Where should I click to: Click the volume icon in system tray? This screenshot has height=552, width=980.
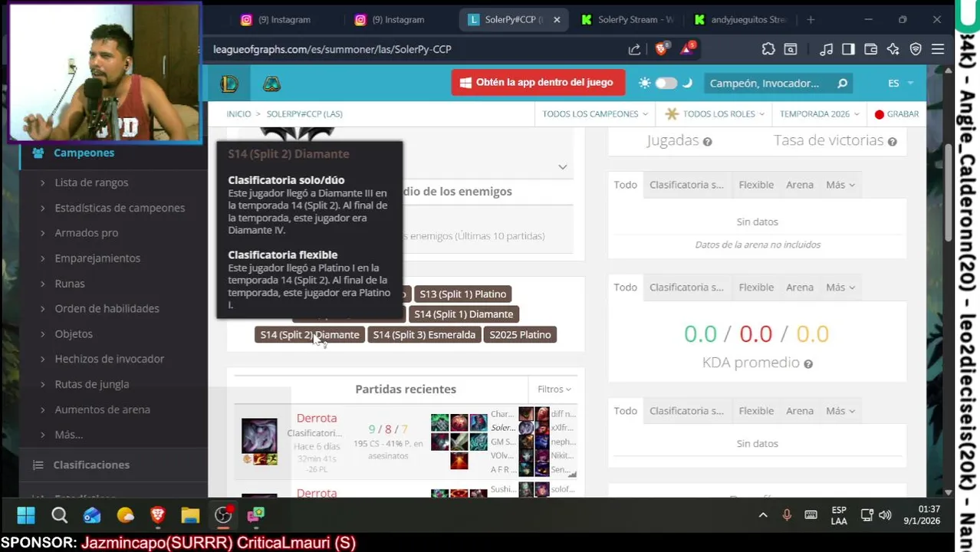click(885, 515)
